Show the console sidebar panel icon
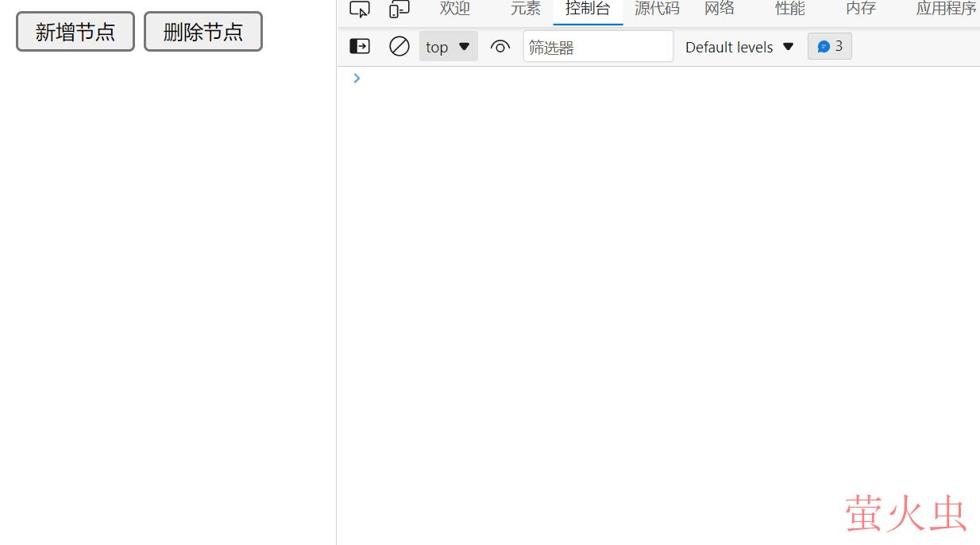 pyautogui.click(x=360, y=47)
